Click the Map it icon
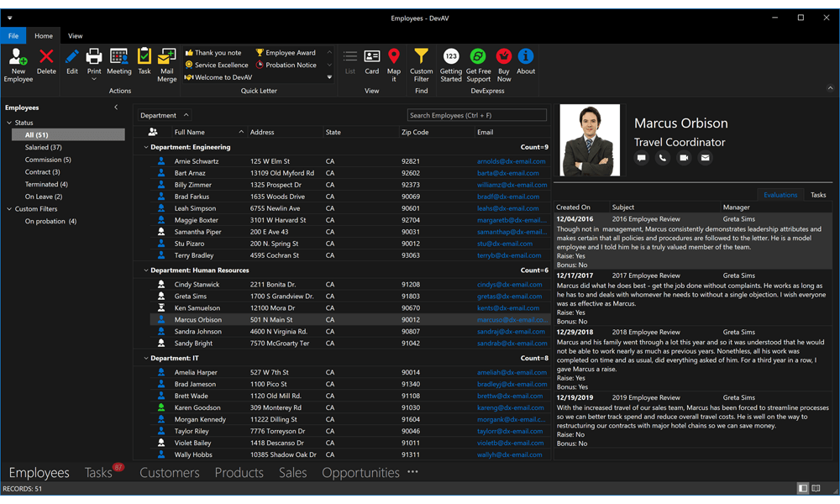The image size is (840, 504). click(x=394, y=60)
